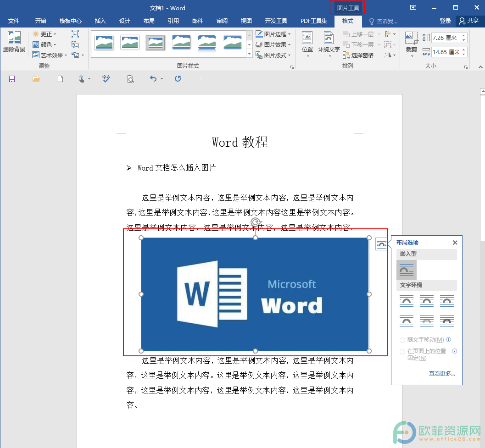
Task: Click the change picture icon
Action: pyautogui.click(x=75, y=44)
